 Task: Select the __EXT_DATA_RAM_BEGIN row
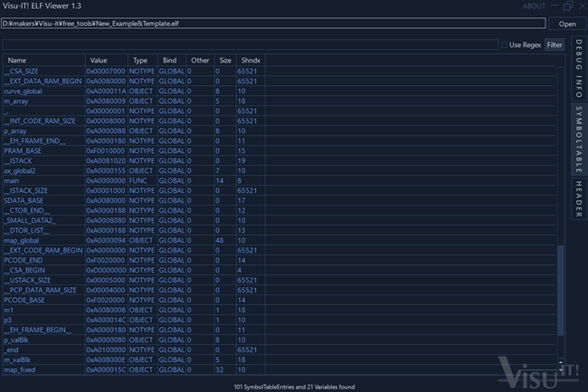[279, 81]
